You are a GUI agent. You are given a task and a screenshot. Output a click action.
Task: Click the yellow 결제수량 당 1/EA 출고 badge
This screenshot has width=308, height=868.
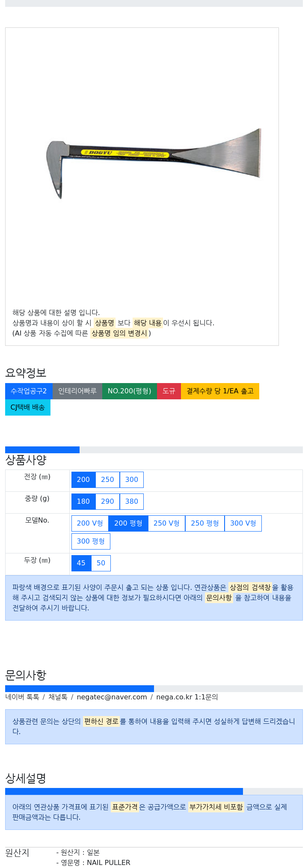pos(220,391)
